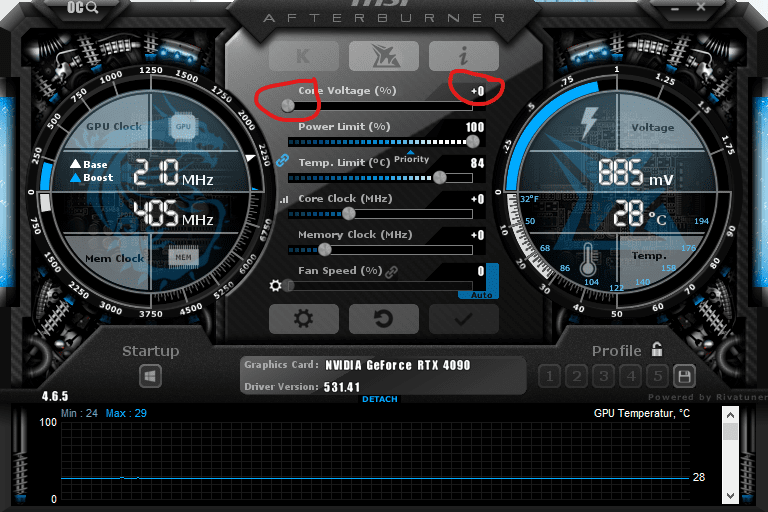Click the MSI jet logo button

pyautogui.click(x=384, y=56)
